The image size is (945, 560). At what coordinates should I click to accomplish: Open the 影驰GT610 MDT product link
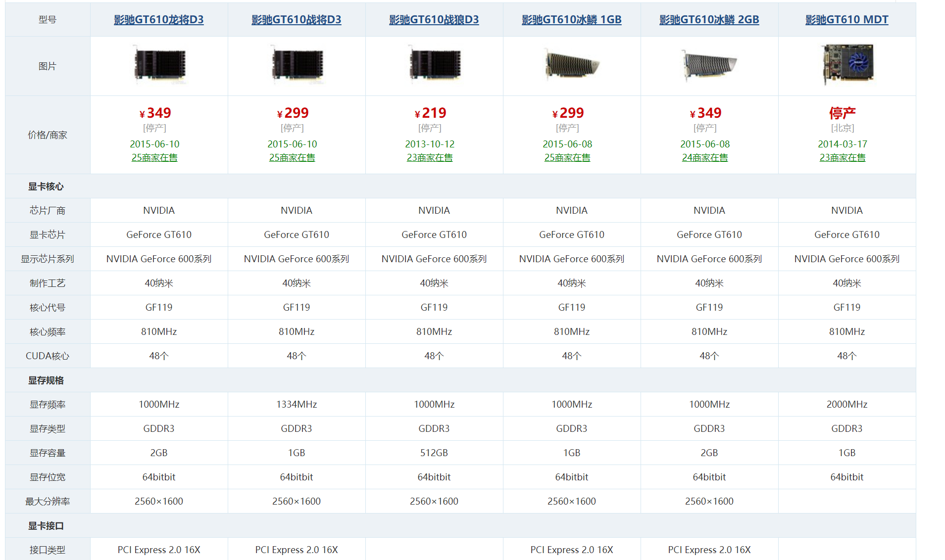[x=846, y=20]
